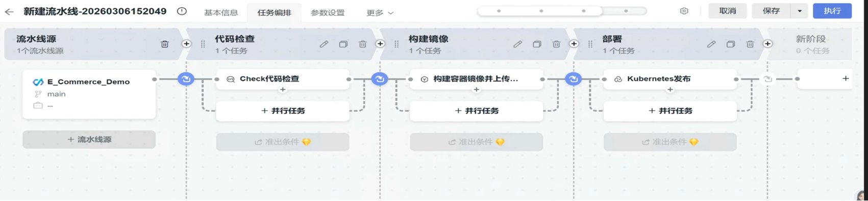Add a stage after 流水线源
868x201 pixels.
pos(186,44)
